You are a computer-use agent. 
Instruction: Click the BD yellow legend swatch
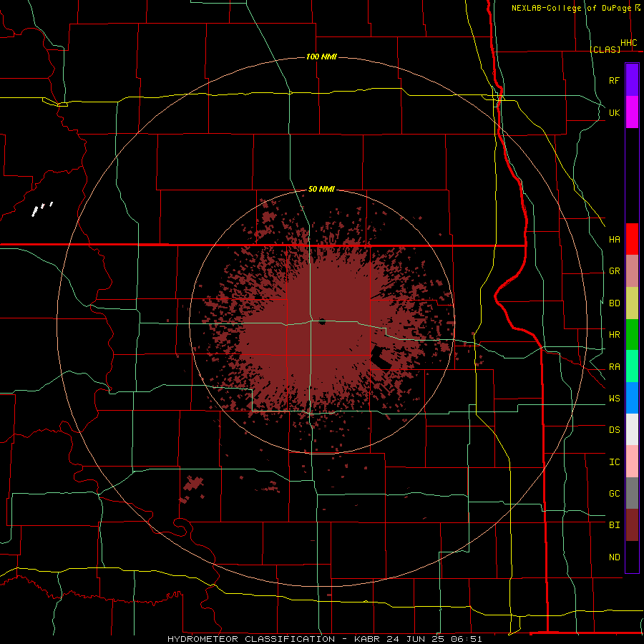[x=632, y=303]
